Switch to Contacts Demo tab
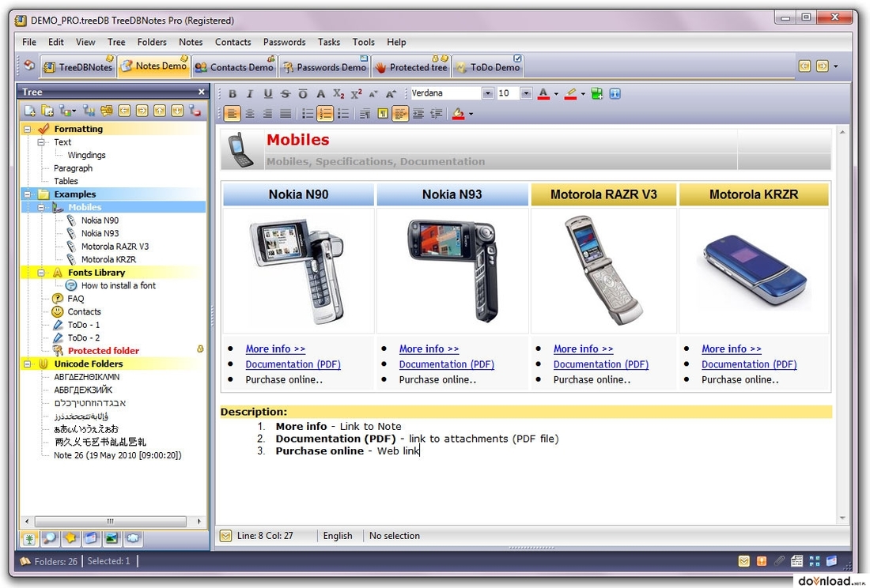This screenshot has width=870, height=588. pos(235,67)
